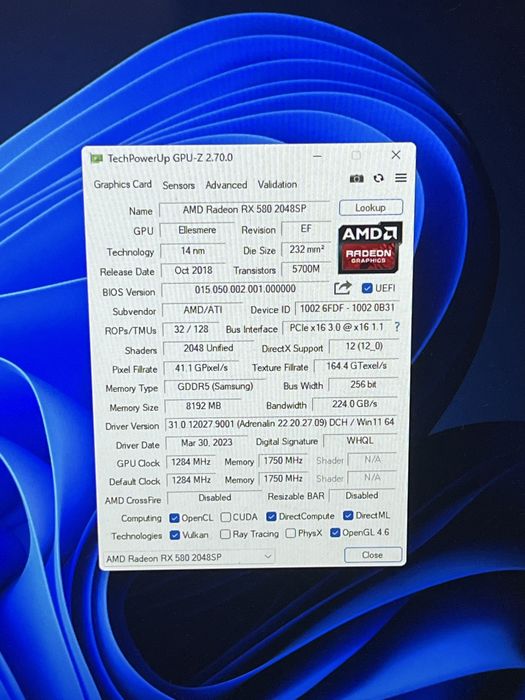Click the Memory Type value GDDR5 (Samsung)

215,386
